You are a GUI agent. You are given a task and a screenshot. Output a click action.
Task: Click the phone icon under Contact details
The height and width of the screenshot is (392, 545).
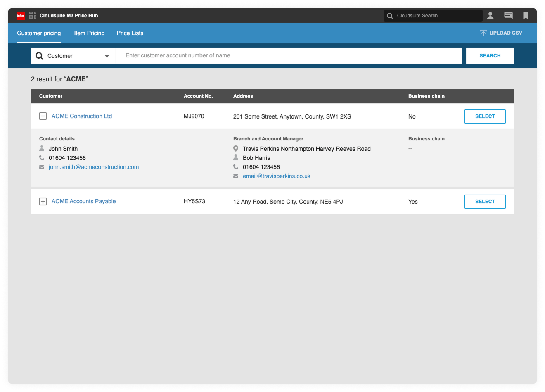[42, 158]
